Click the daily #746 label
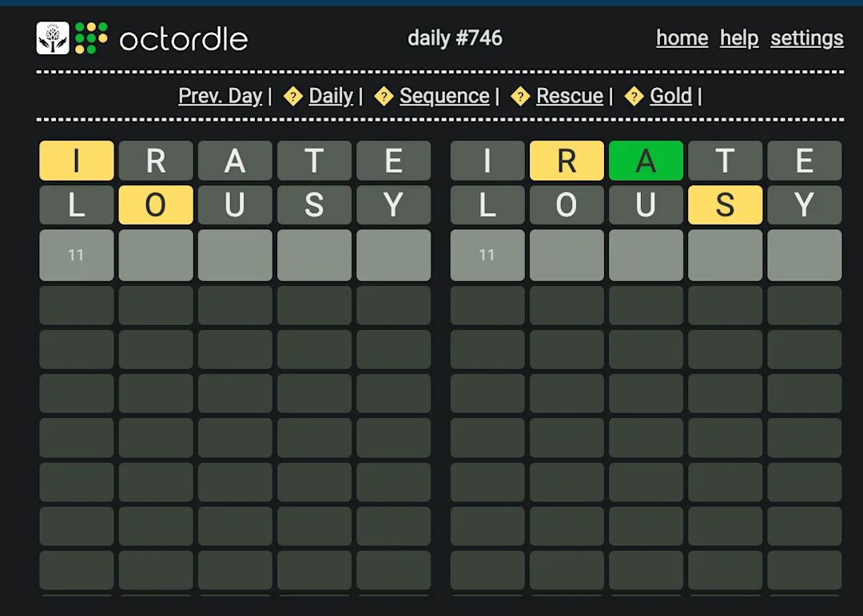The width and height of the screenshot is (863, 616). click(455, 38)
